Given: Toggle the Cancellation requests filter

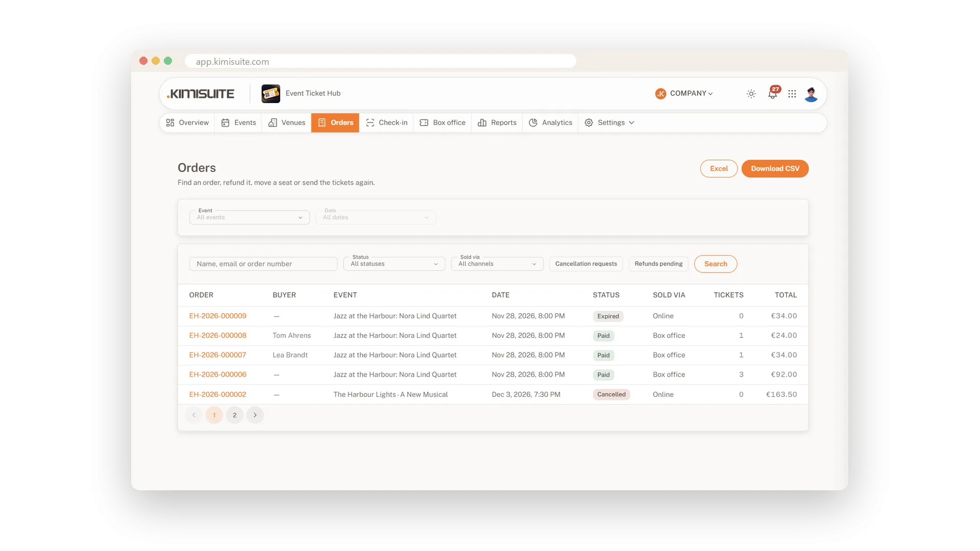Looking at the screenshot, I should pos(586,264).
